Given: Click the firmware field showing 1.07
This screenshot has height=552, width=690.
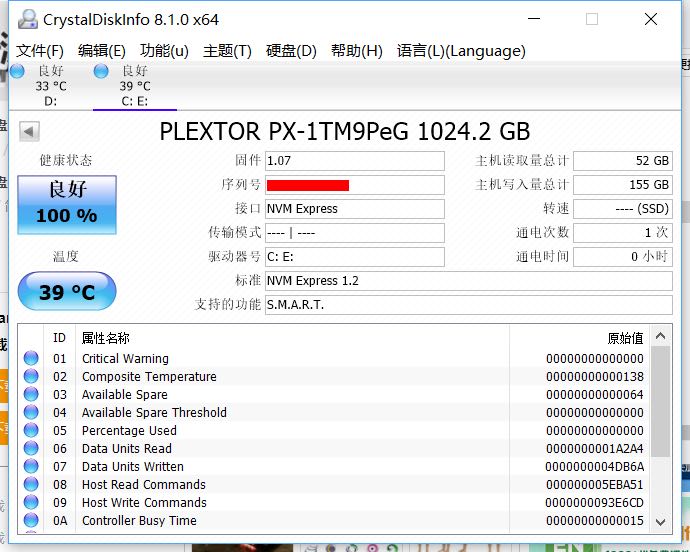Looking at the screenshot, I should (355, 161).
